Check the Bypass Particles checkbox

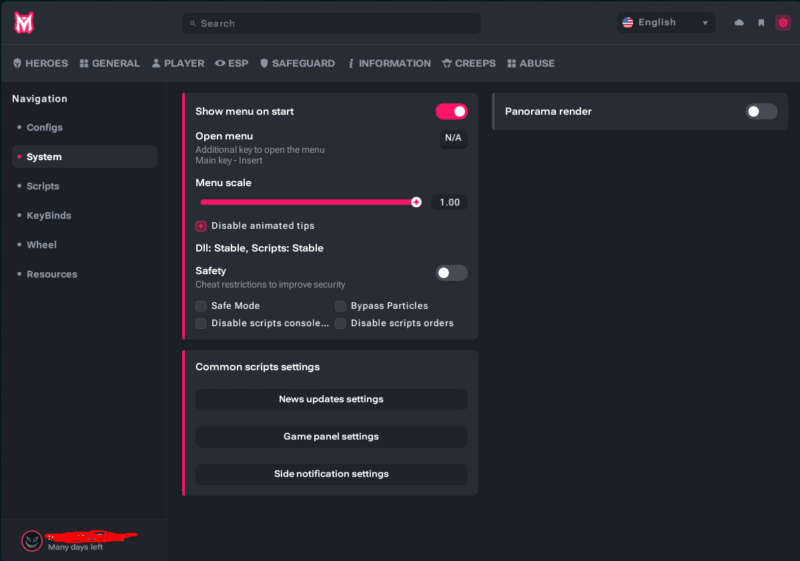(340, 306)
